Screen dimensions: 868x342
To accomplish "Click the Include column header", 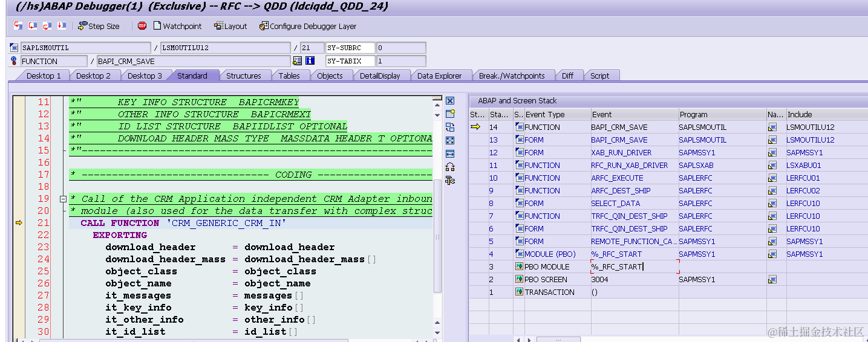I will tap(826, 114).
